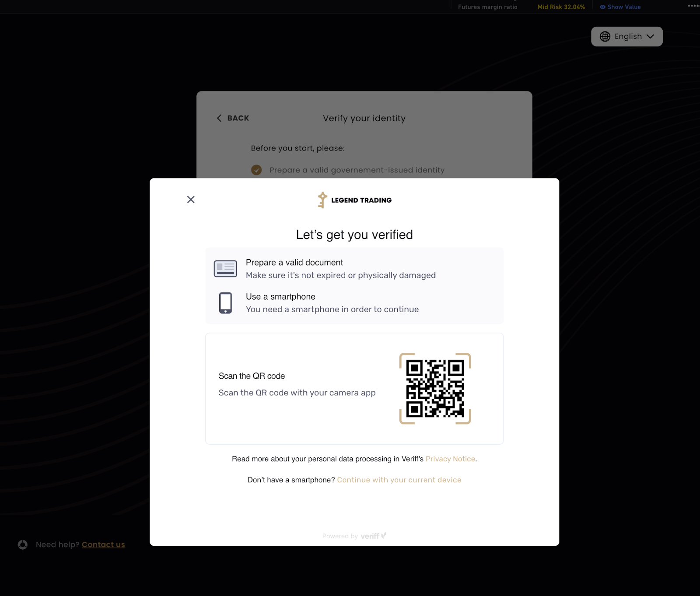Image resolution: width=700 pixels, height=596 pixels.
Task: Click "Make sure it's not expired" description
Action: click(341, 275)
